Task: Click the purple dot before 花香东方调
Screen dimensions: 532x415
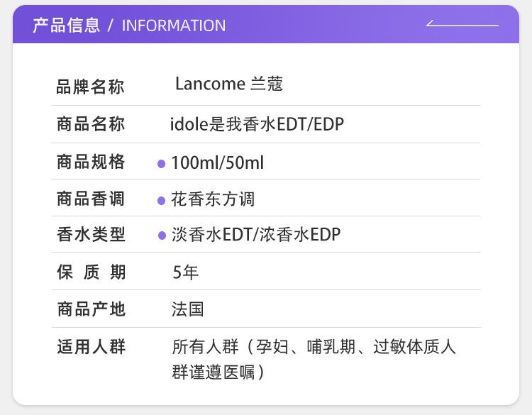Action: [161, 201]
